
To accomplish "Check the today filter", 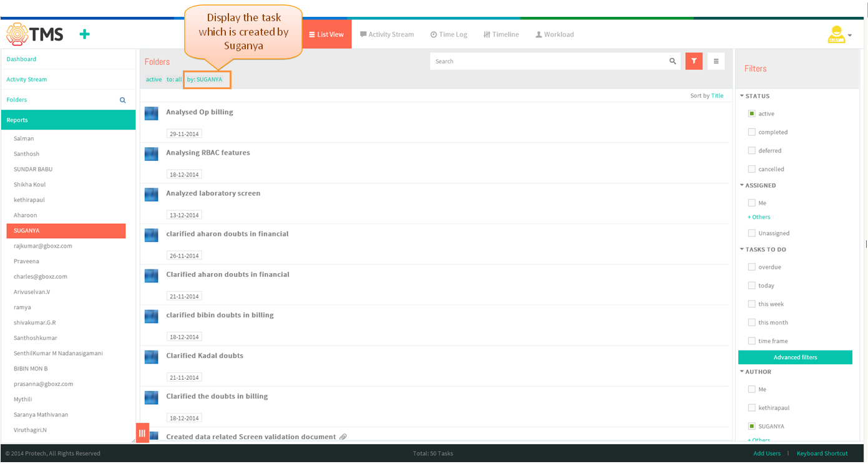I will 752,286.
